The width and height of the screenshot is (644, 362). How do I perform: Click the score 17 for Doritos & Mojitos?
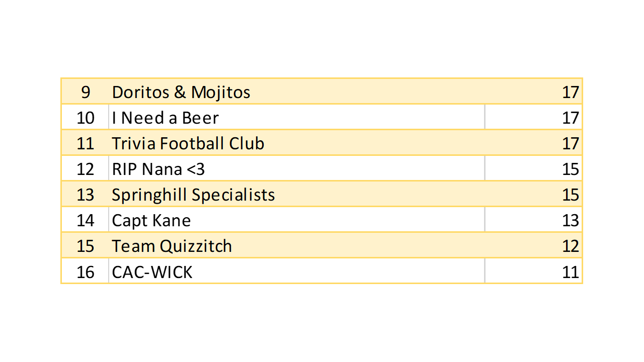(571, 92)
